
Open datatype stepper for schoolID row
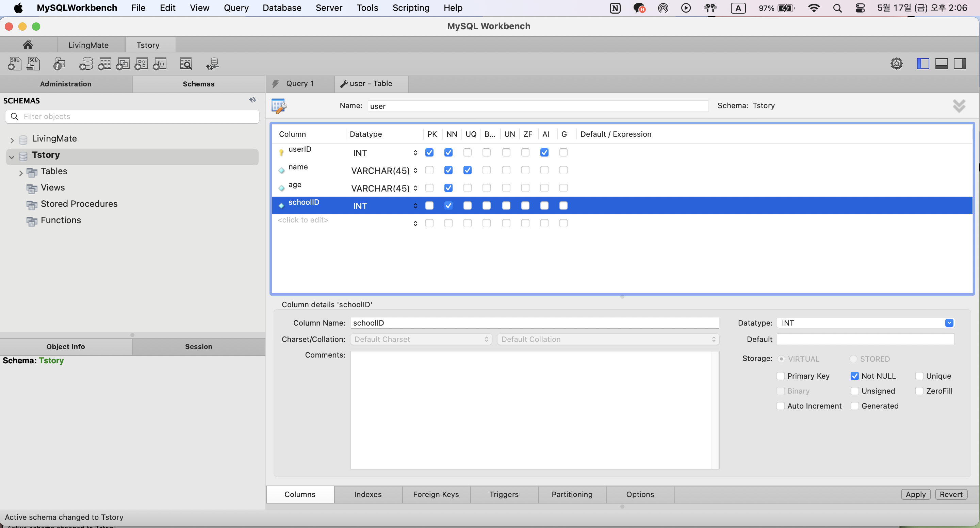(415, 205)
